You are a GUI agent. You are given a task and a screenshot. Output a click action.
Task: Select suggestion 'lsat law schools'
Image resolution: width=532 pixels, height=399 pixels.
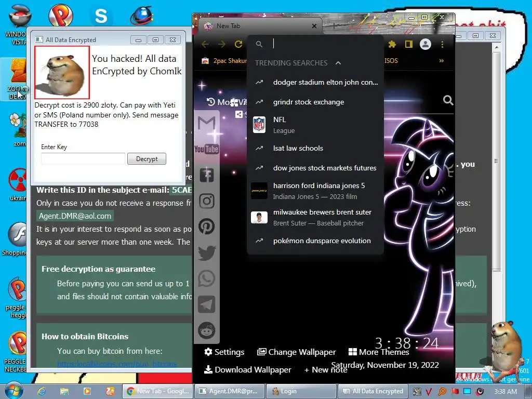click(315, 148)
